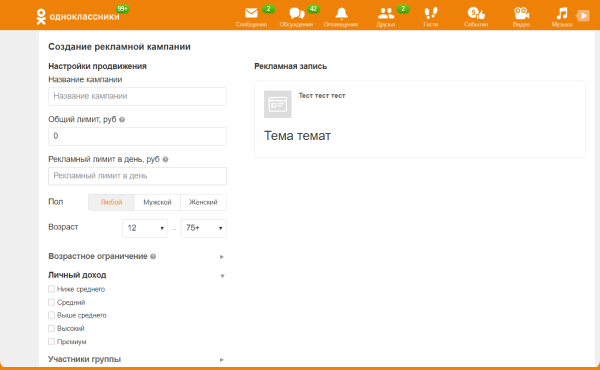Open Сообщения envelope icon

(251, 13)
